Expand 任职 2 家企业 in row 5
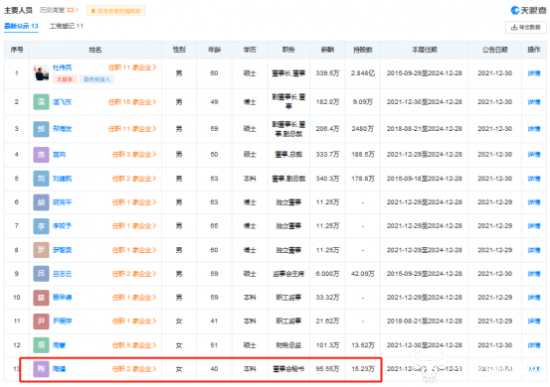 [134, 179]
